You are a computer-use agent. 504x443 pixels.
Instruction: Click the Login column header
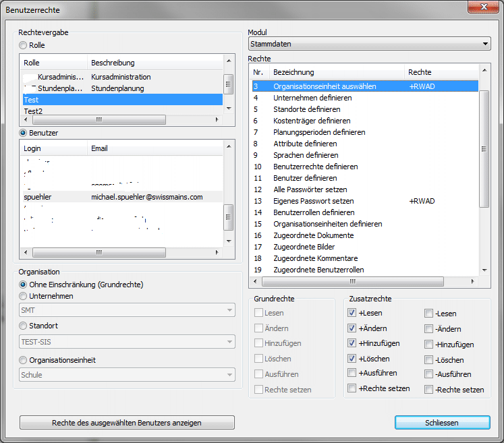[54, 148]
